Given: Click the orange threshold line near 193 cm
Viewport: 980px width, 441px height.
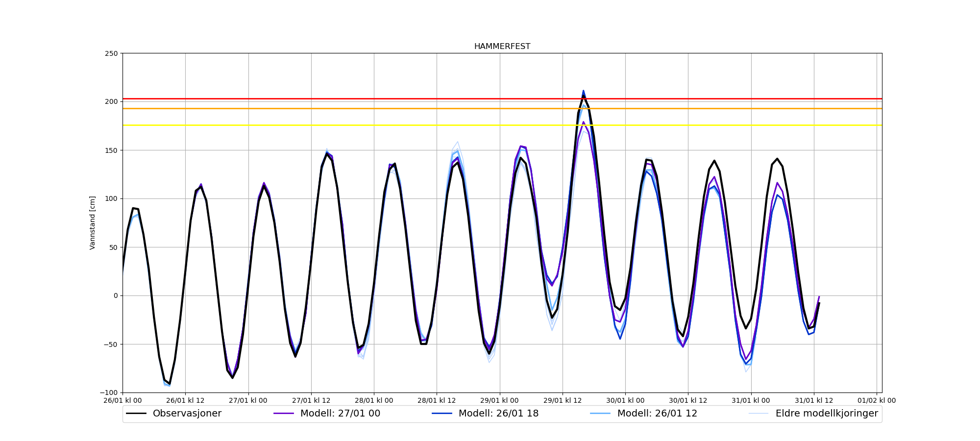Looking at the screenshot, I should [x=502, y=109].
